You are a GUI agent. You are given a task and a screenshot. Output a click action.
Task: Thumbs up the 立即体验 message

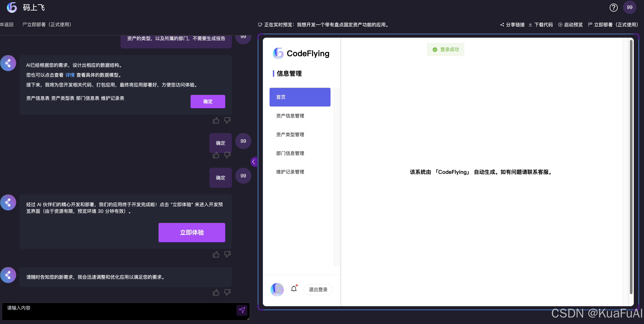(216, 254)
